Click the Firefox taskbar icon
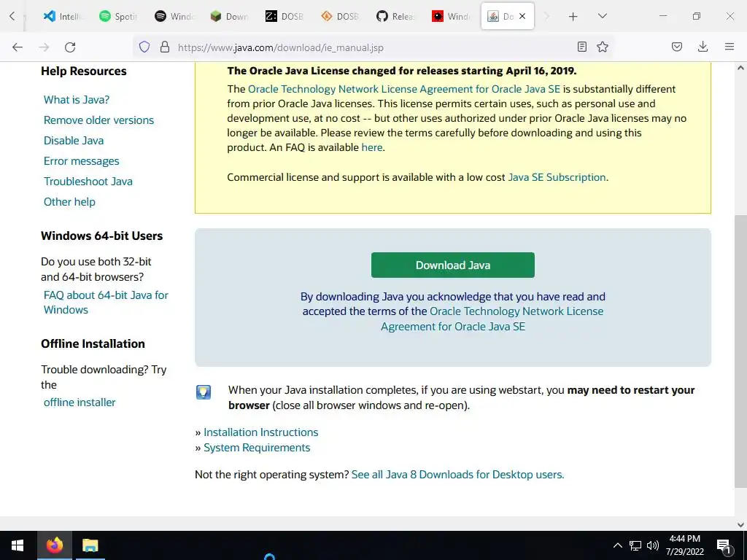This screenshot has width=747, height=560. (54, 545)
